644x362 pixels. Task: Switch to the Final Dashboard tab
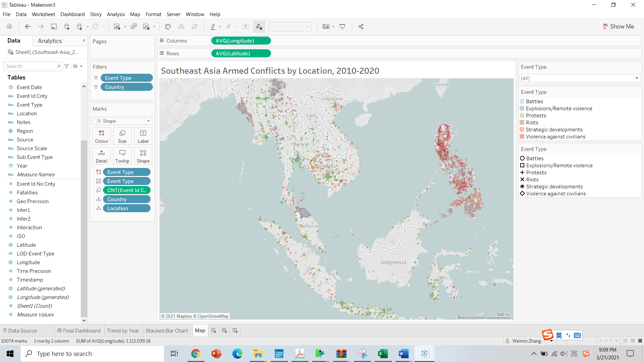(x=79, y=330)
